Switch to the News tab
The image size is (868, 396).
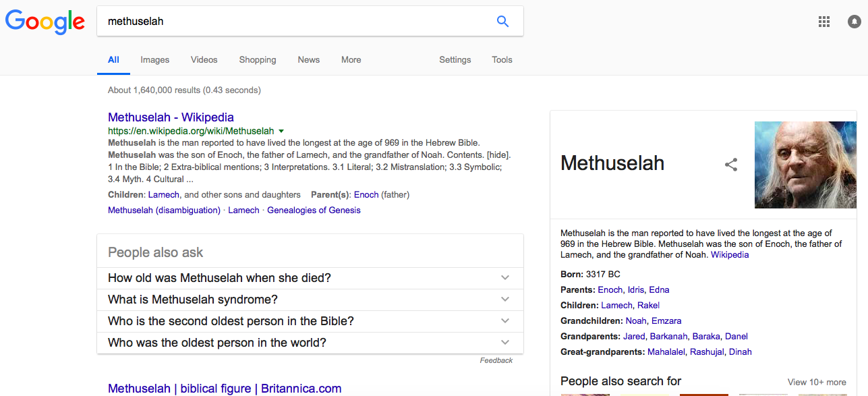[x=308, y=60]
